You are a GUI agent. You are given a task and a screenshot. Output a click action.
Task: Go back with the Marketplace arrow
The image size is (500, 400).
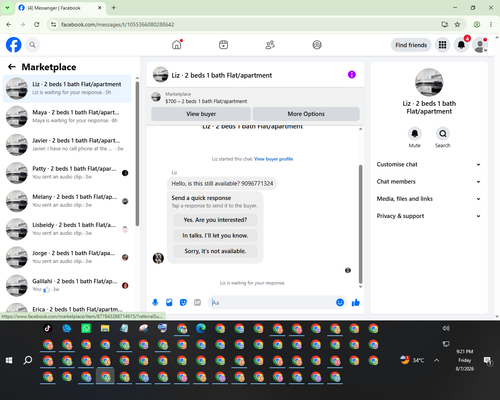[12, 67]
